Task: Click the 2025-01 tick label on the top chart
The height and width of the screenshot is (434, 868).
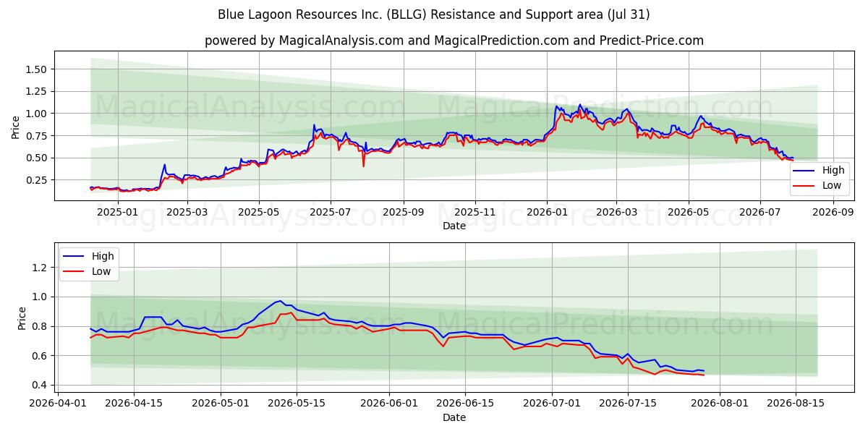Action: [x=116, y=213]
